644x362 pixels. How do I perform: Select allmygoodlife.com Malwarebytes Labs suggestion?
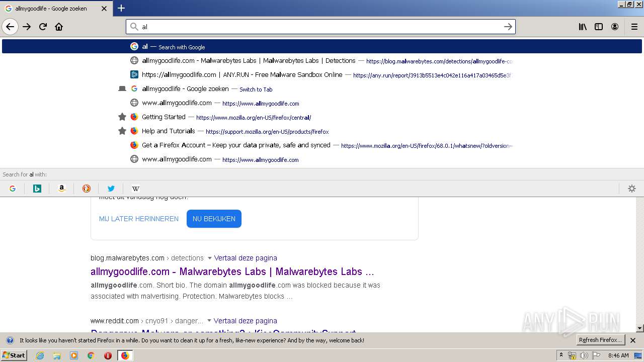click(x=322, y=60)
